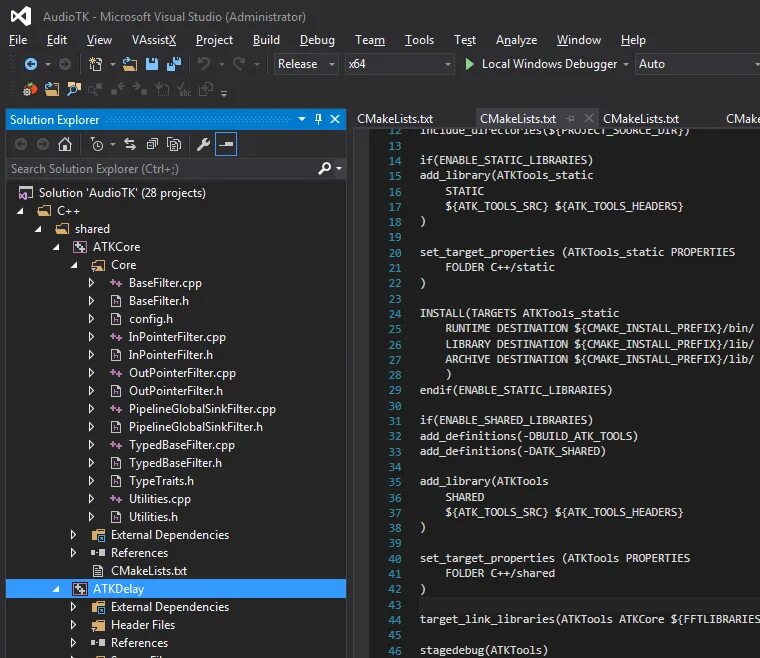Select PipelineGlobalSinkFilter.cpp file
Image resolution: width=760 pixels, height=658 pixels.
tap(202, 409)
